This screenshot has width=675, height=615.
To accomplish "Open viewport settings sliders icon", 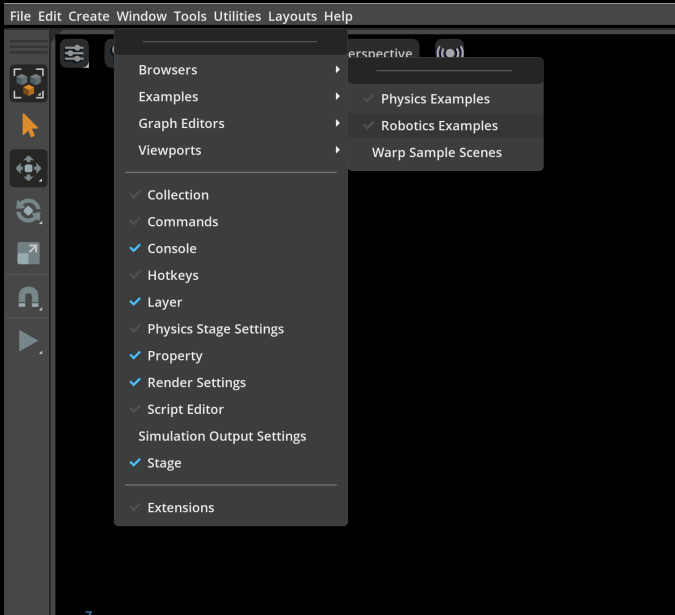I will tap(74, 54).
